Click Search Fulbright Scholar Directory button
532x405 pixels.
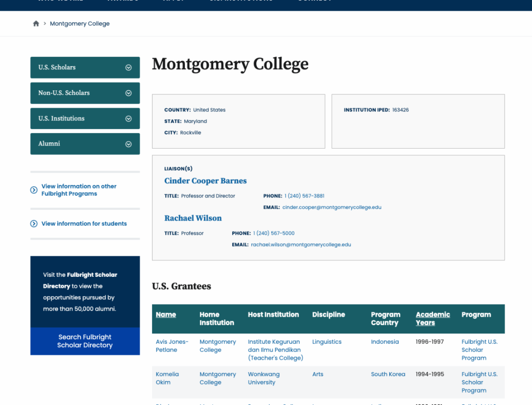(85, 341)
